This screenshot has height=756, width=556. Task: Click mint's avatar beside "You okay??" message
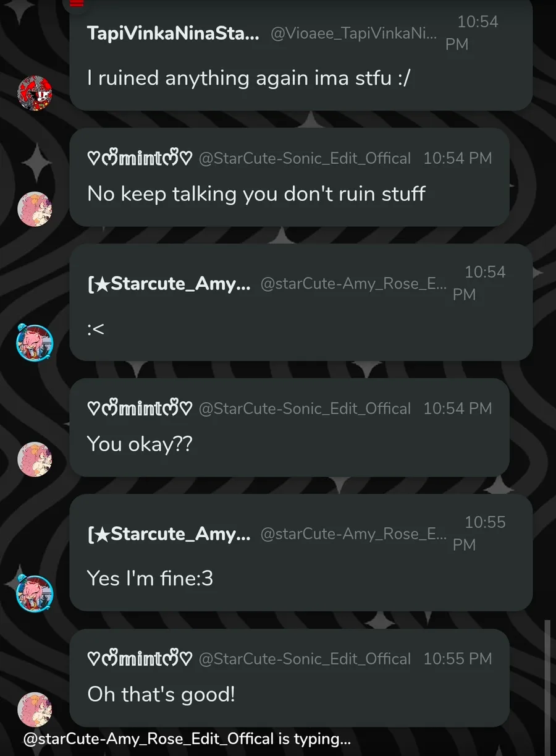click(x=34, y=459)
